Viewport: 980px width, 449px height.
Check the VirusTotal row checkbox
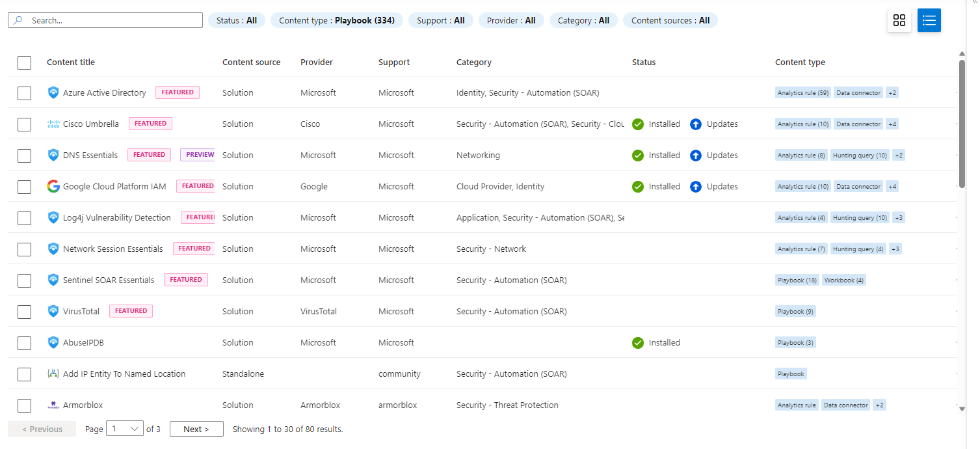coord(24,312)
